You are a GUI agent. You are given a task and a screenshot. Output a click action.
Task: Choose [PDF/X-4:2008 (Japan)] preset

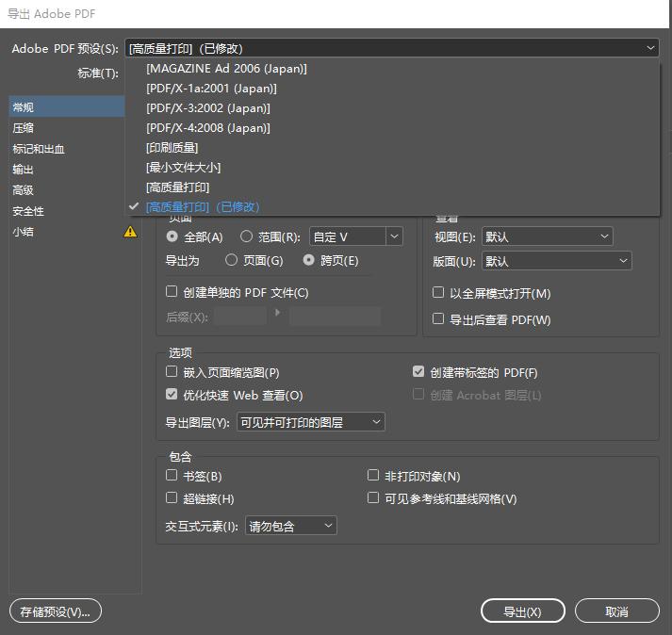(x=392, y=128)
